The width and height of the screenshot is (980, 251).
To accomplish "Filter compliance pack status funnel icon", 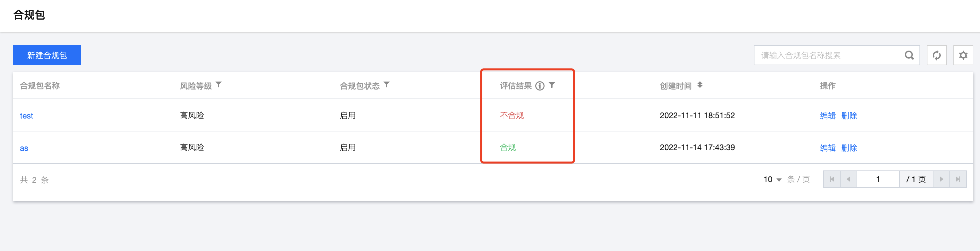I will pos(387,85).
